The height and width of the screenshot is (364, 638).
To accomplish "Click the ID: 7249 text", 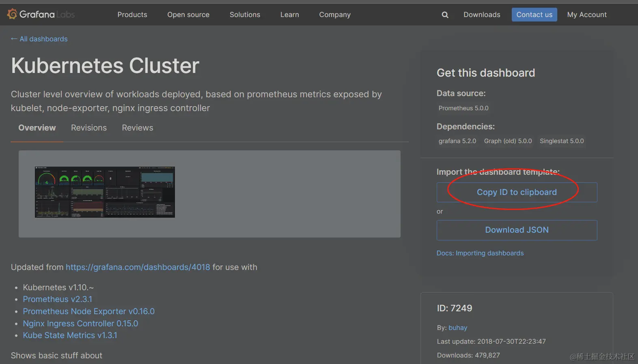I will click(x=455, y=308).
